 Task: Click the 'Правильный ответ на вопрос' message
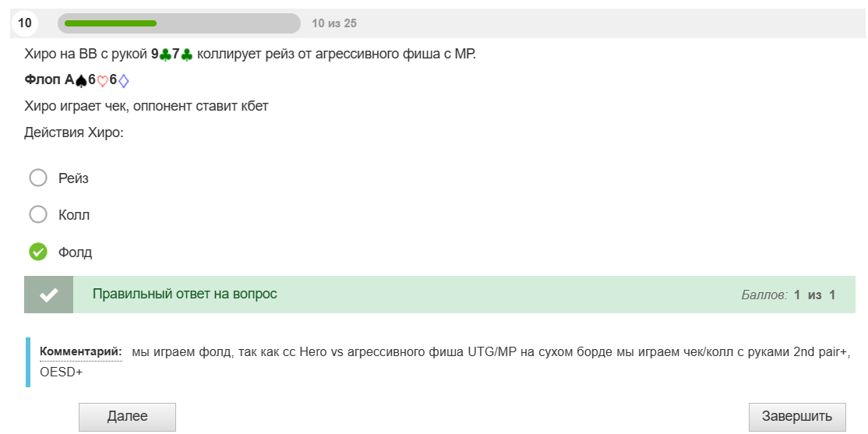(x=185, y=294)
